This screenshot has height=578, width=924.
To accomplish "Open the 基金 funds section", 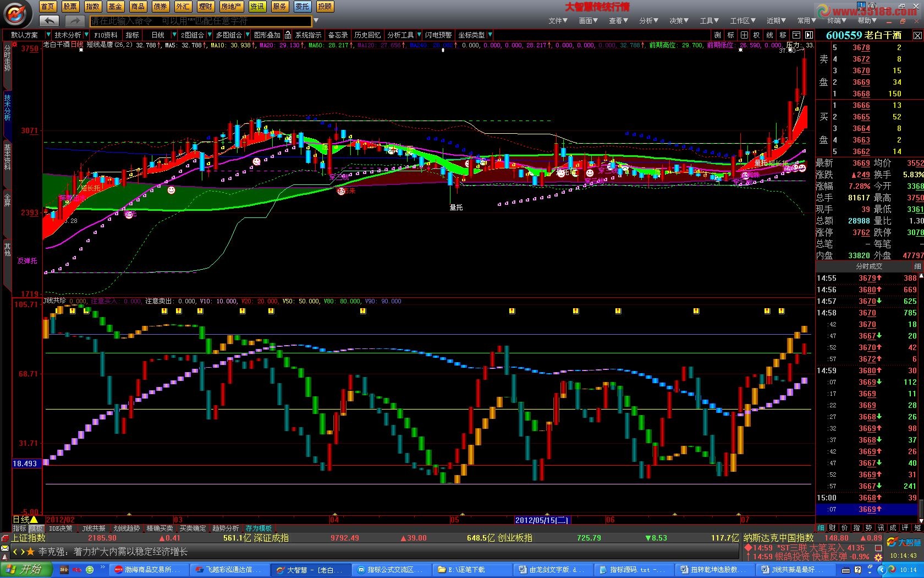I will [116, 7].
